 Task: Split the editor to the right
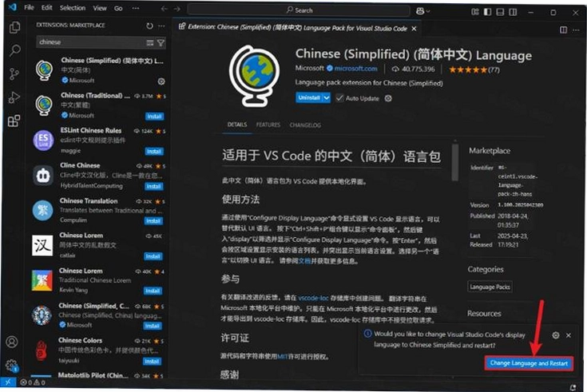click(563, 30)
